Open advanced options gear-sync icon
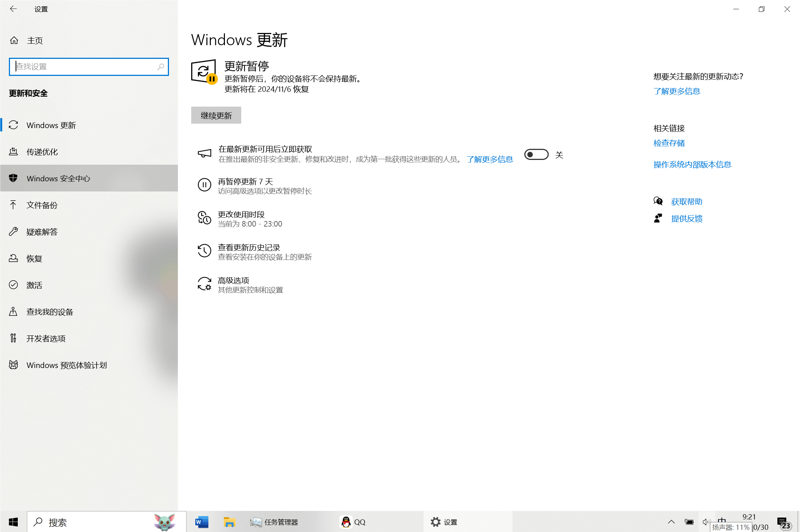Viewport: 800px width, 532px height. coord(204,284)
